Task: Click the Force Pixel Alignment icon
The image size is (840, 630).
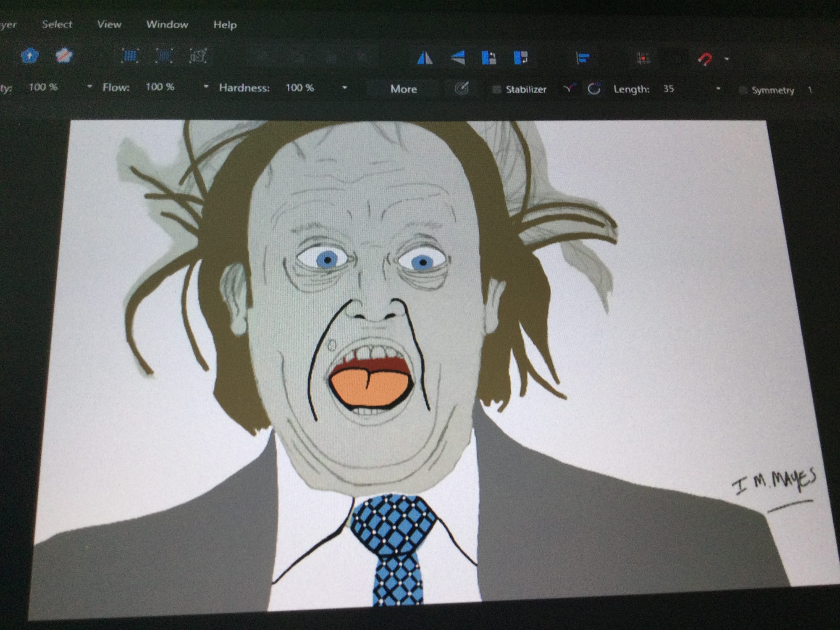Action: (643, 58)
